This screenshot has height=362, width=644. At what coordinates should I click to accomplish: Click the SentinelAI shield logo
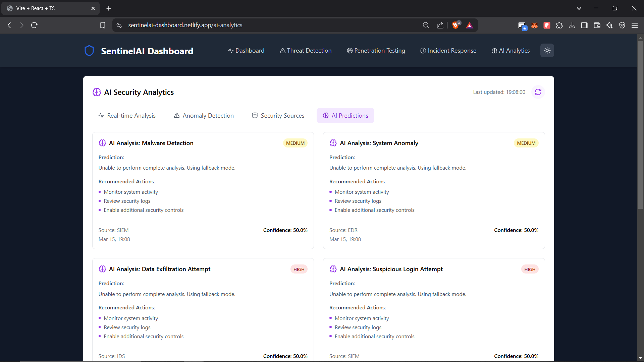89,51
